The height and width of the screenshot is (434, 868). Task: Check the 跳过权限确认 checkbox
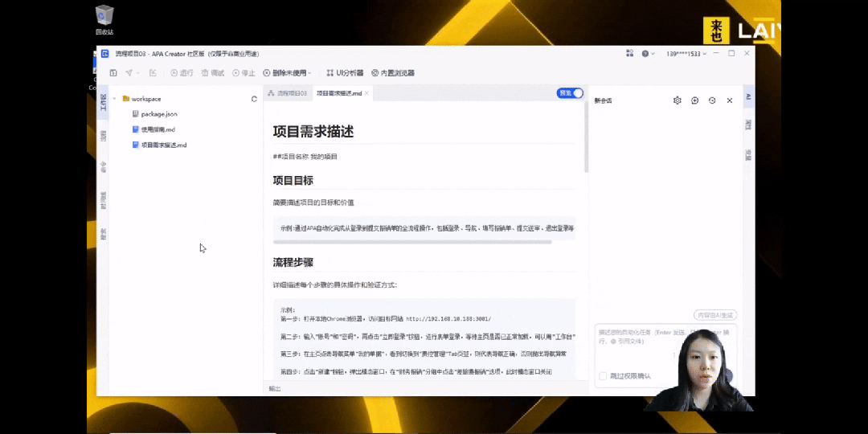tap(602, 376)
